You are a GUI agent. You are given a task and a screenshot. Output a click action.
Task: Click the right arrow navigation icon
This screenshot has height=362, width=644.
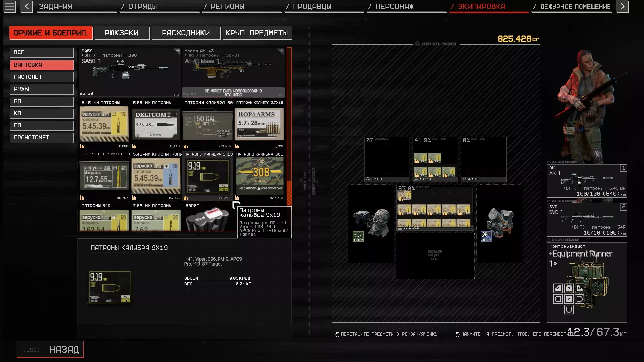coord(622,6)
